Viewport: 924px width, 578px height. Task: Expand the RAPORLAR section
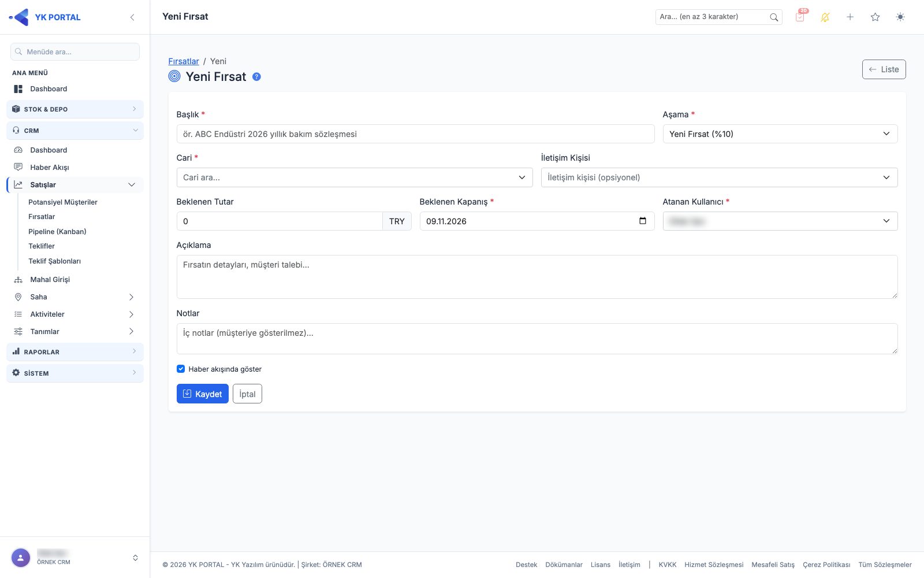75,352
